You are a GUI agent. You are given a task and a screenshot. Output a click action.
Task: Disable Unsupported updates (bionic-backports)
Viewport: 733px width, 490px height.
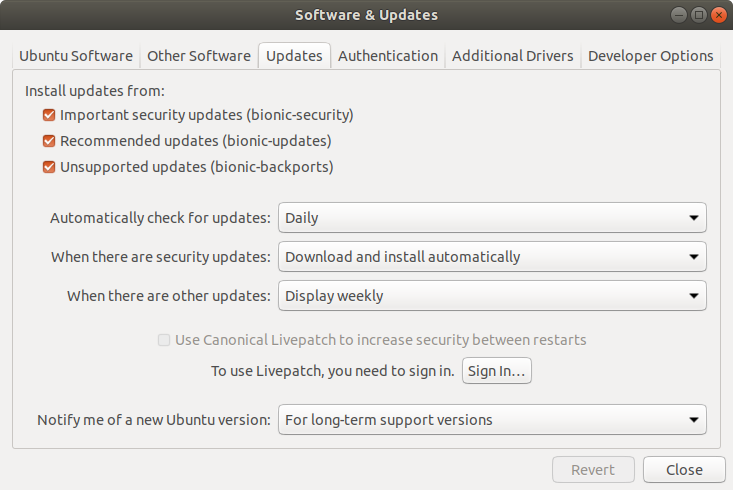tap(49, 167)
